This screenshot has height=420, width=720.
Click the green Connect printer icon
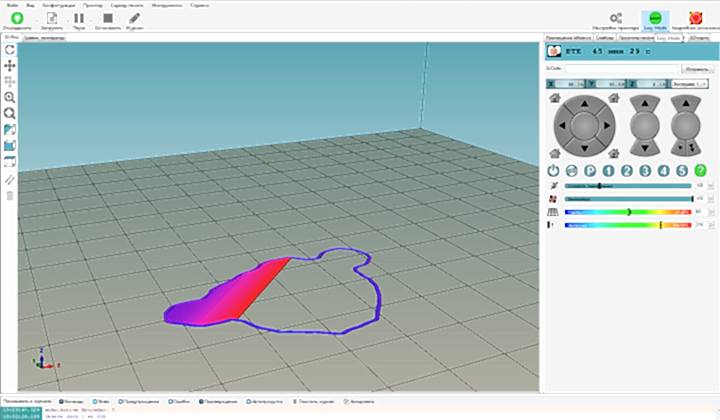tap(17, 18)
